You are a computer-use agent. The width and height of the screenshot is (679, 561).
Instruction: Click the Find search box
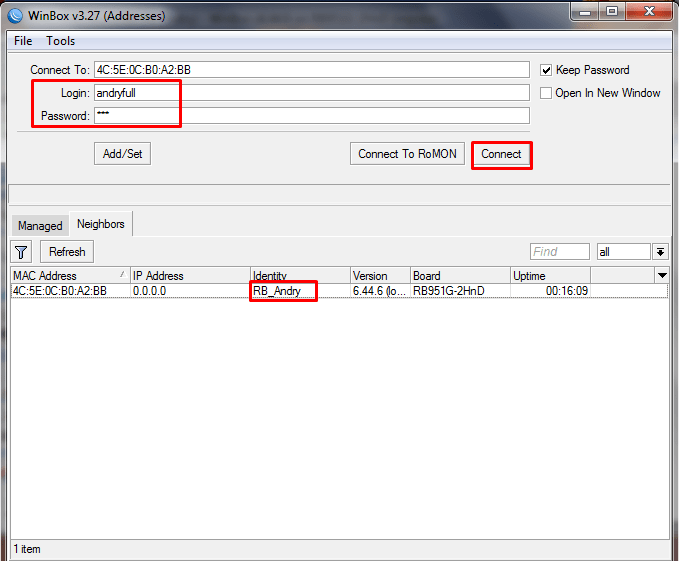coord(559,252)
